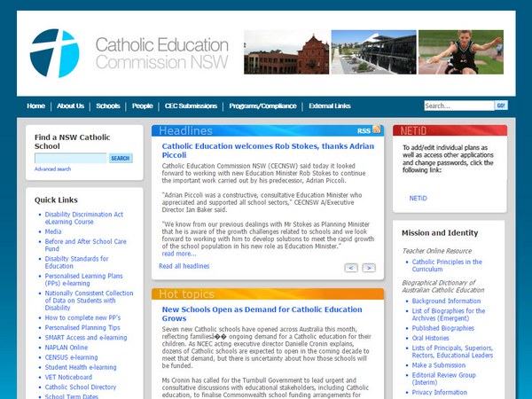The image size is (532, 399).
Task: Open Published Biographies link
Action: point(442,328)
